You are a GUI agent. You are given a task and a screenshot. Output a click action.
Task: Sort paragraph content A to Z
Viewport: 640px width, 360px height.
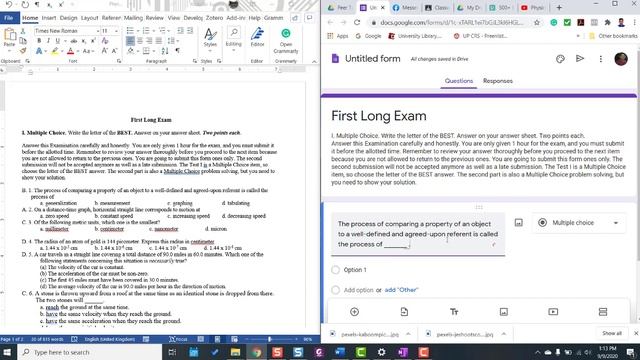[165, 51]
